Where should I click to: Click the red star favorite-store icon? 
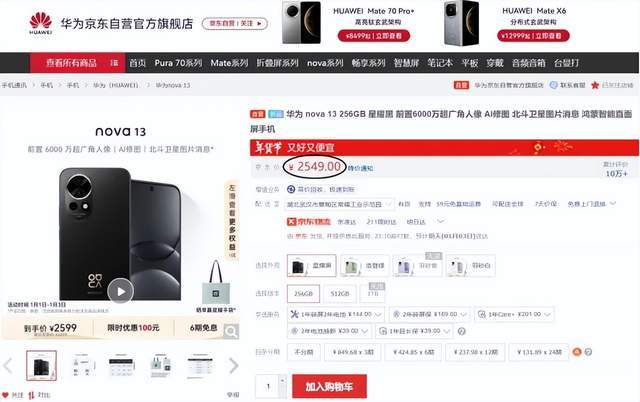pyautogui.click(x=595, y=85)
